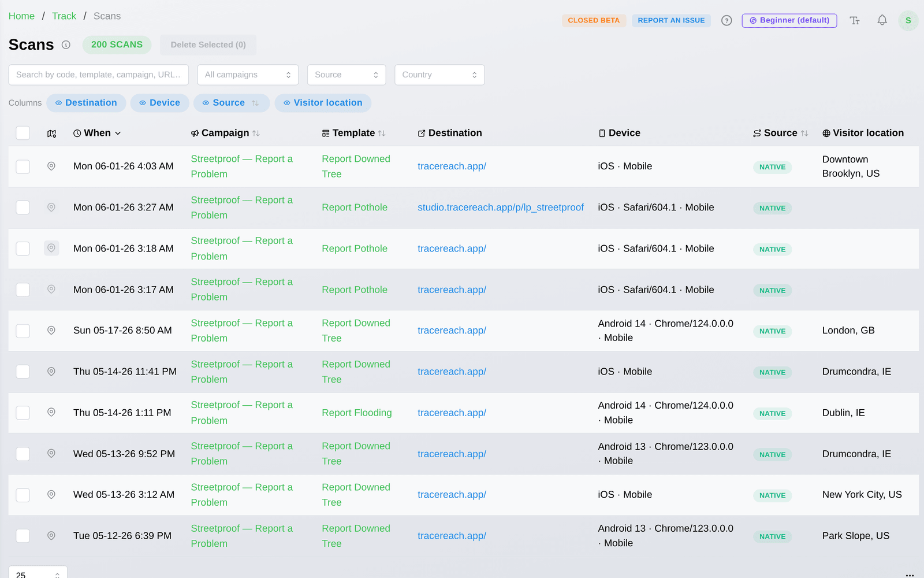This screenshot has width=924, height=578.
Task: Open the help question mark icon
Action: tap(726, 20)
